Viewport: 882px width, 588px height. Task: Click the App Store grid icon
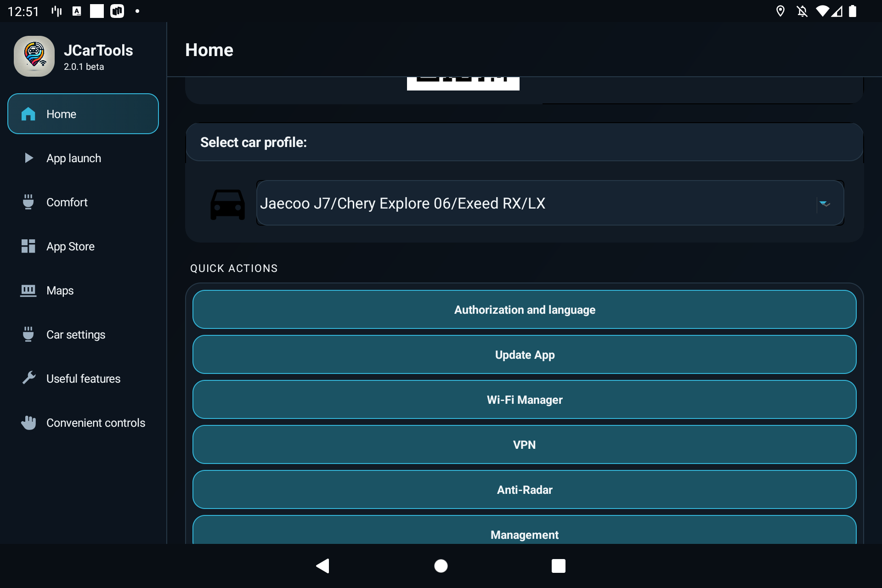(x=28, y=246)
